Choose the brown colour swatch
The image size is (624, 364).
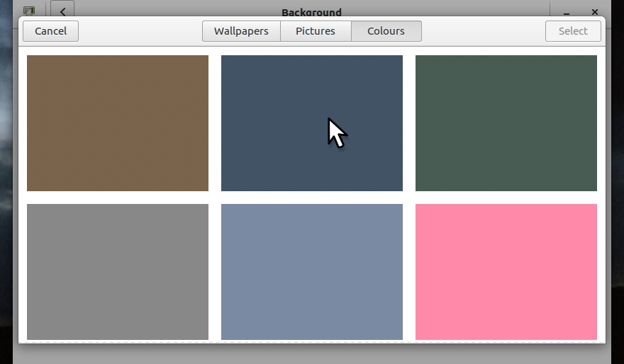pyautogui.click(x=118, y=123)
